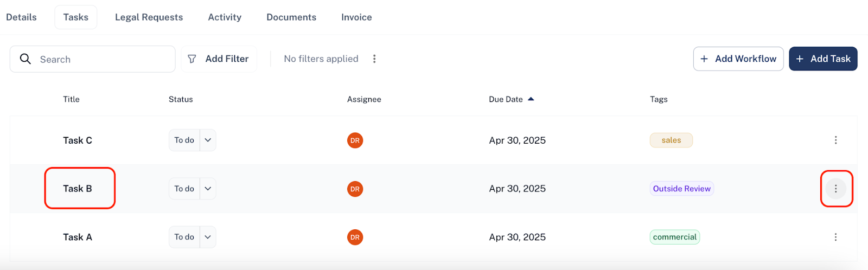Focus the Search input field
The image size is (868, 270).
tap(92, 59)
